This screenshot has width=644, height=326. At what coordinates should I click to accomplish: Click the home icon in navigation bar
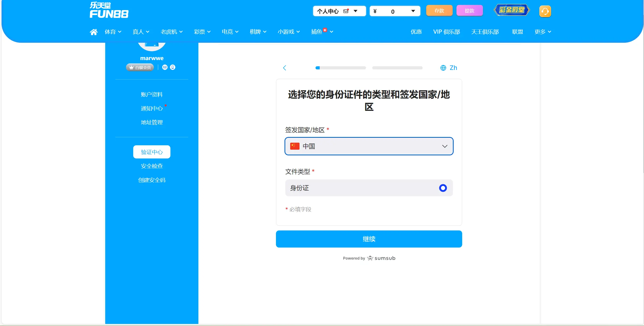pyautogui.click(x=94, y=32)
